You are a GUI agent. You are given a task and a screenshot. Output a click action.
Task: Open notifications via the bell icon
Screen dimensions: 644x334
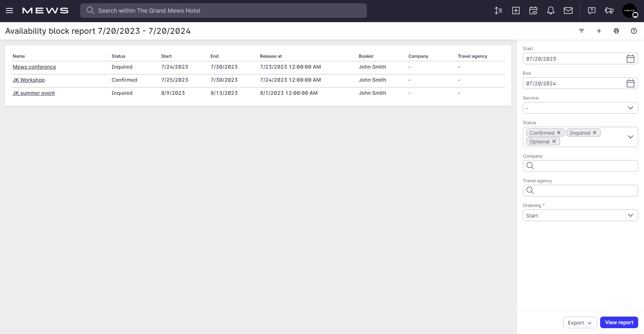point(551,11)
